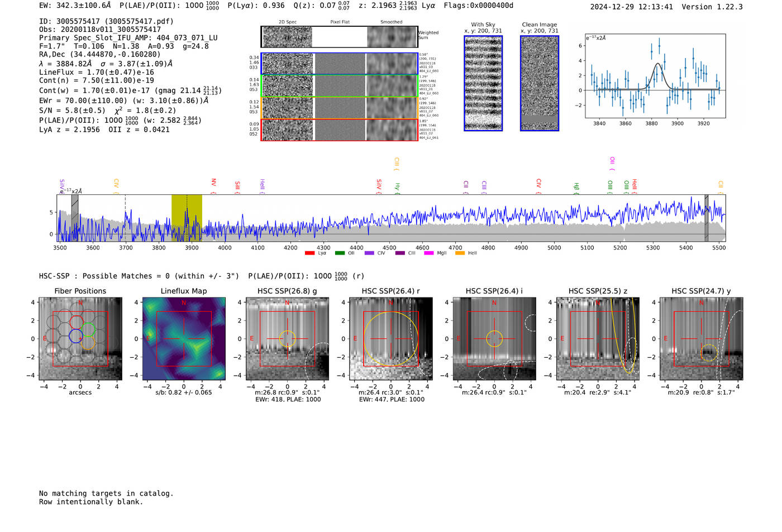Click the green Hβ line marker
This screenshot has height=532, width=782.
tap(576, 188)
